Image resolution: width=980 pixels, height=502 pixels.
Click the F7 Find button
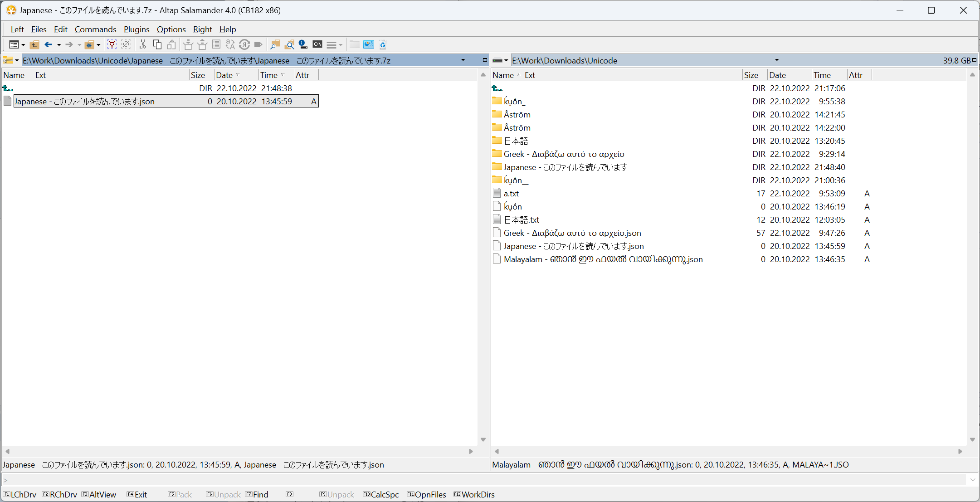257,494
